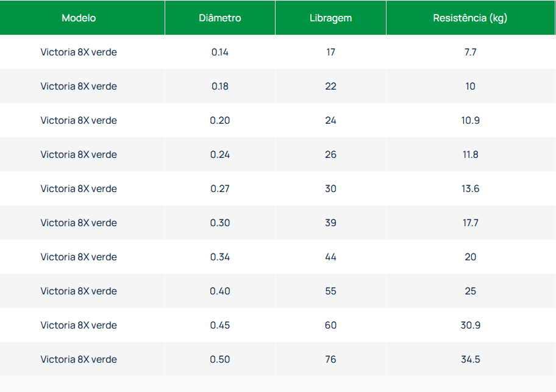Select the Resistência (kg) column header
This screenshot has height=392, width=556.
(470, 18)
